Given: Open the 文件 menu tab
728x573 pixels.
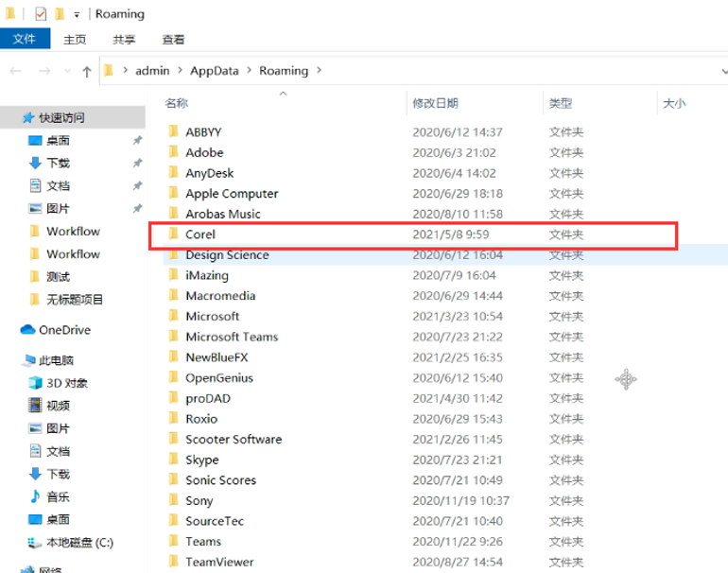Looking at the screenshot, I should click(24, 39).
